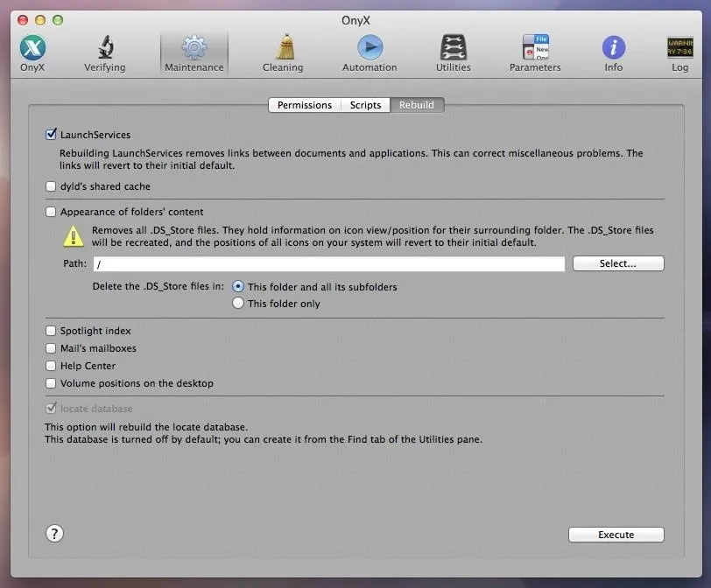Click the Select... path button

point(618,263)
